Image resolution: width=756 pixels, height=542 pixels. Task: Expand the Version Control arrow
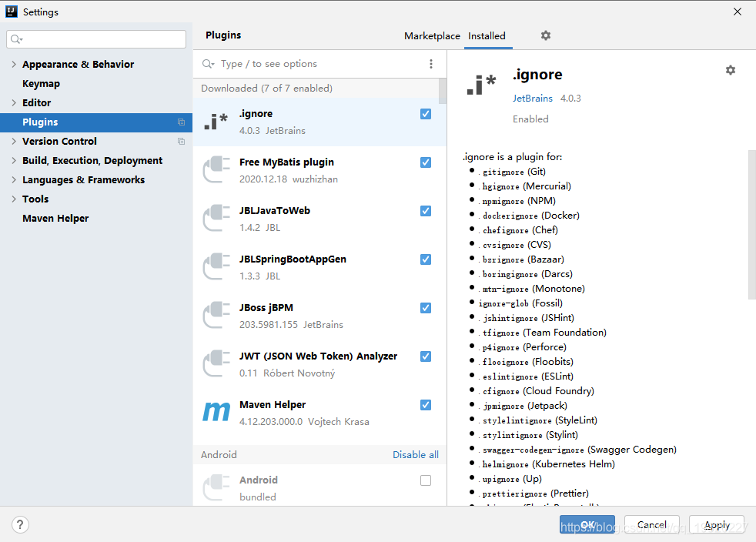14,142
